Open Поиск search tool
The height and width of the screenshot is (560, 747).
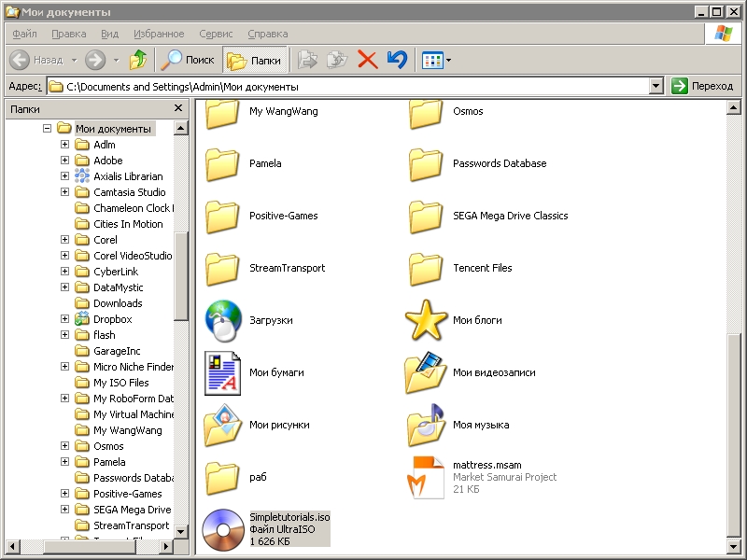188,60
